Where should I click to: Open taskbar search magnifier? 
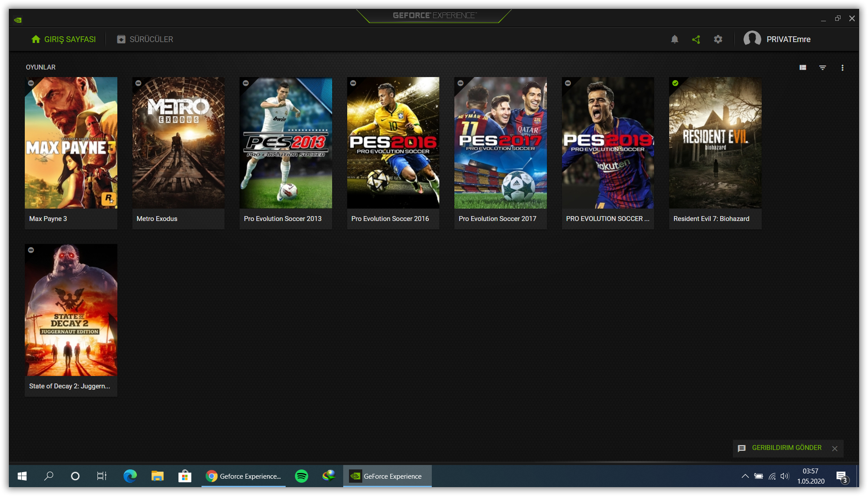tap(49, 476)
